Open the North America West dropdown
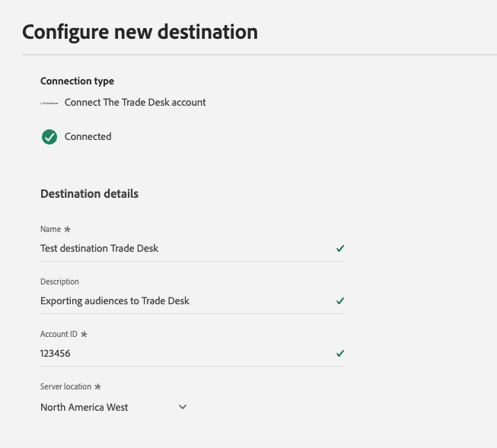 [x=84, y=408]
